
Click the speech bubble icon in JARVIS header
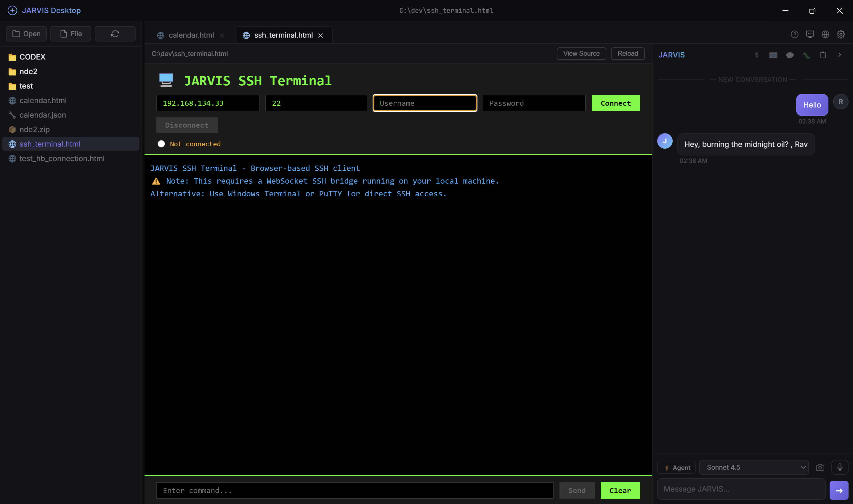point(790,55)
